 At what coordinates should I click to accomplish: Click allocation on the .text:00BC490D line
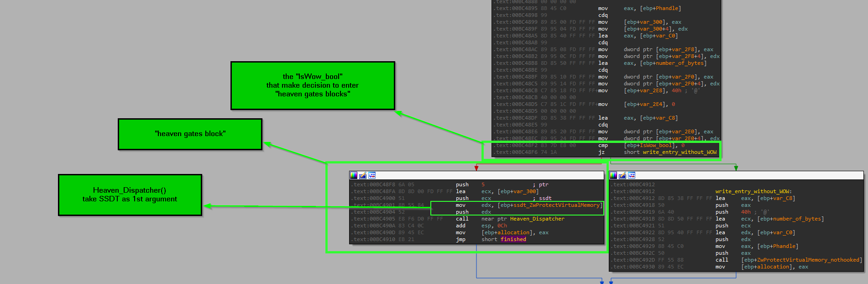[513, 232]
